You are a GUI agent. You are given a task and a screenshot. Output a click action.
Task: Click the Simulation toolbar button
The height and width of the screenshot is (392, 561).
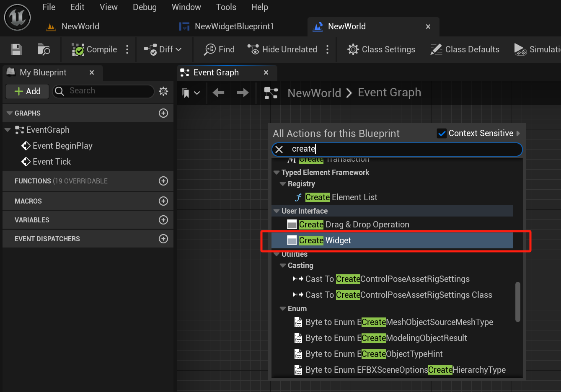click(537, 49)
